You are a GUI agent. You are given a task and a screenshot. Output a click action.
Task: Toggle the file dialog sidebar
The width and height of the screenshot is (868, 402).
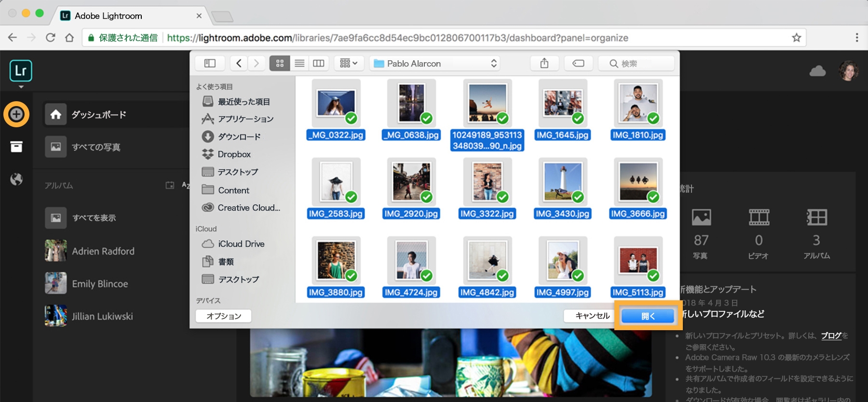tap(210, 63)
